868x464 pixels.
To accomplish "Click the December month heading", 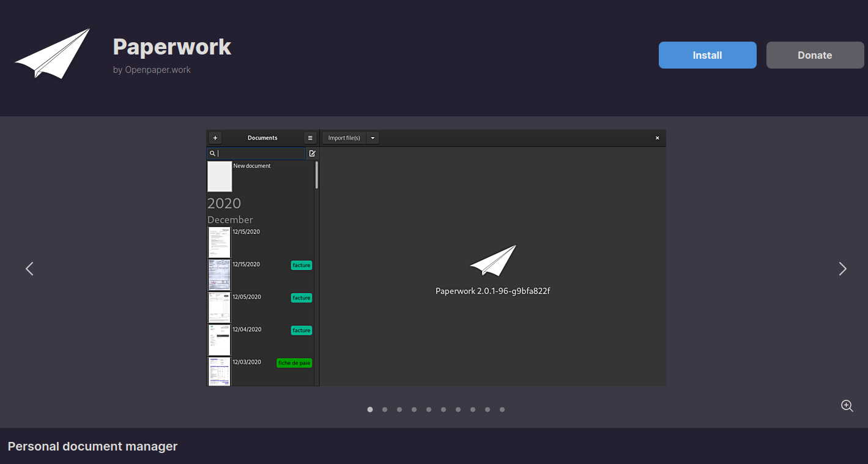I will [230, 220].
